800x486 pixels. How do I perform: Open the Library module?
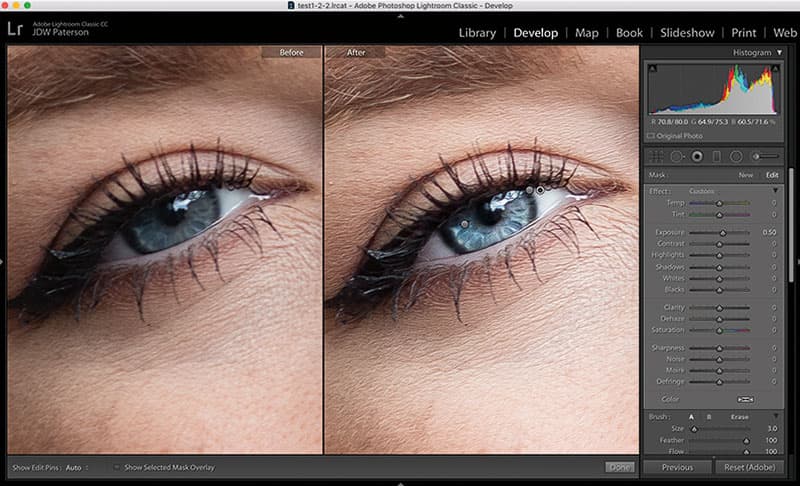point(477,33)
